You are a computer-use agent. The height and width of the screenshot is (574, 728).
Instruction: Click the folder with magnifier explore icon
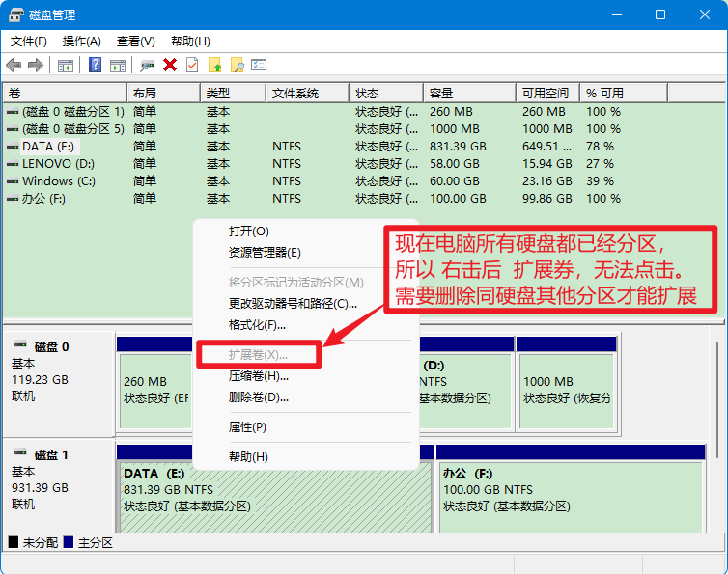[237, 65]
